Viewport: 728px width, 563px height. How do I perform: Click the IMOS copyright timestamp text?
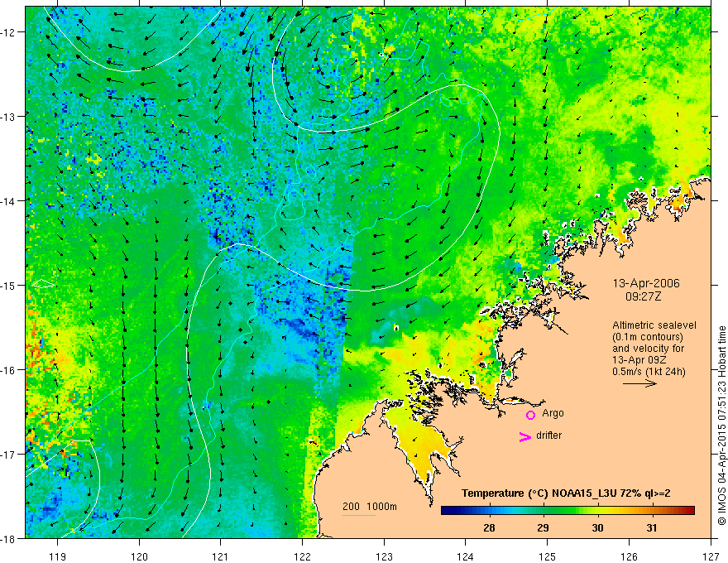tap(721, 425)
